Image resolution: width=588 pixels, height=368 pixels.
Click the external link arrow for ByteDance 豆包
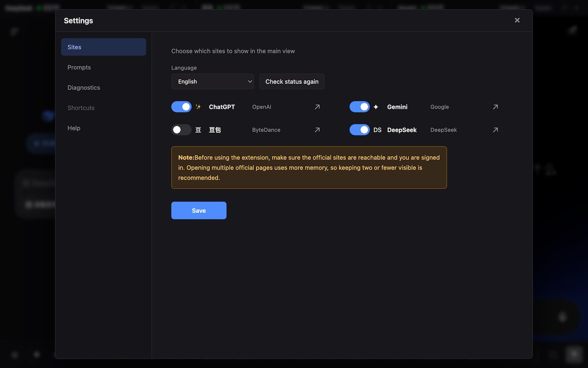317,130
